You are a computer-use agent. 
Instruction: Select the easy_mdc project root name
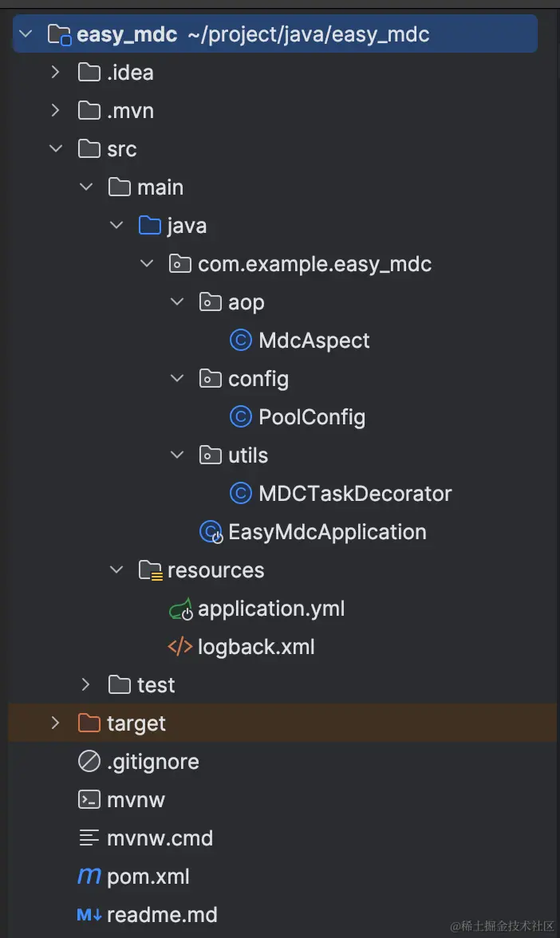(x=127, y=35)
